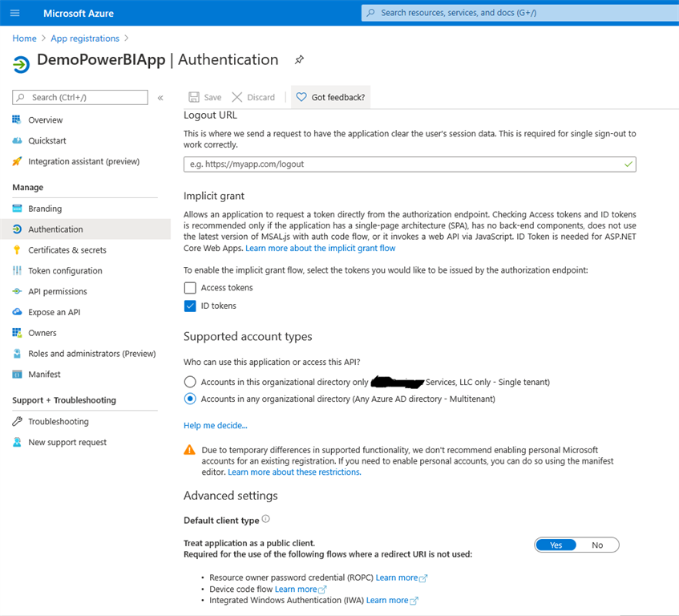Select the Multitenant accounts radio button
Screen dimensions: 679x616
click(190, 399)
